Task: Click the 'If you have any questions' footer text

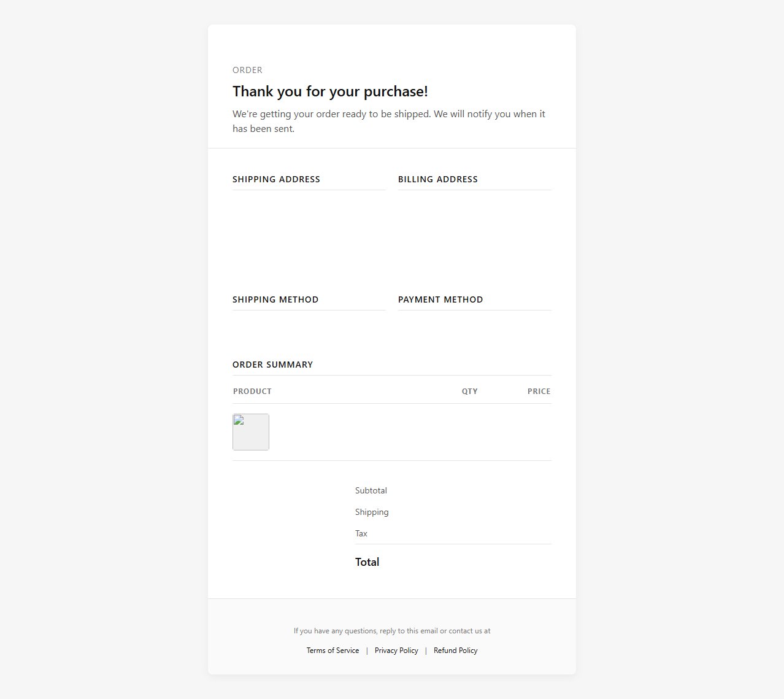Action: (392, 631)
